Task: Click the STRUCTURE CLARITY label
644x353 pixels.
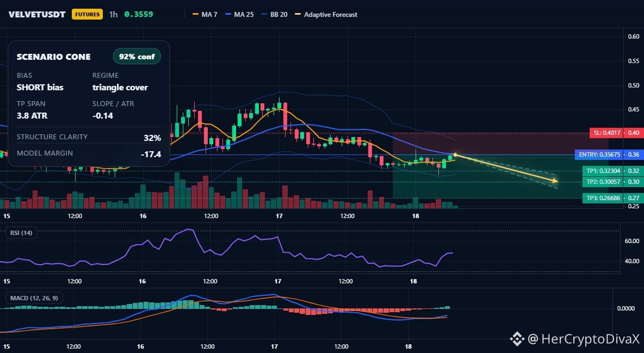Action: pyautogui.click(x=52, y=137)
